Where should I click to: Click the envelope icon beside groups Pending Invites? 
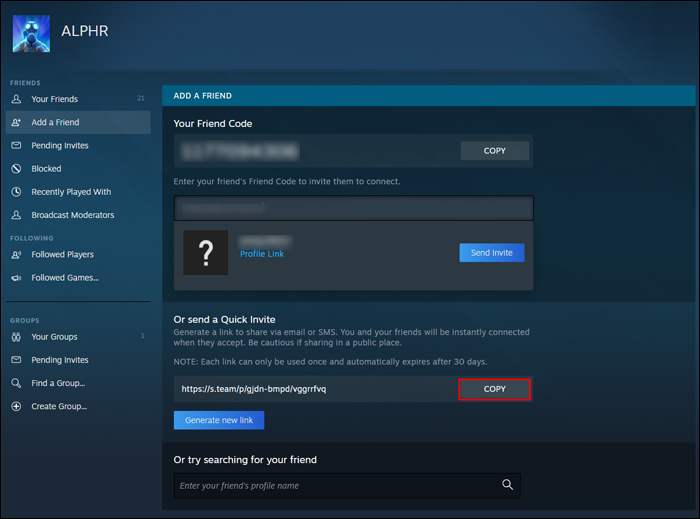pyautogui.click(x=16, y=360)
